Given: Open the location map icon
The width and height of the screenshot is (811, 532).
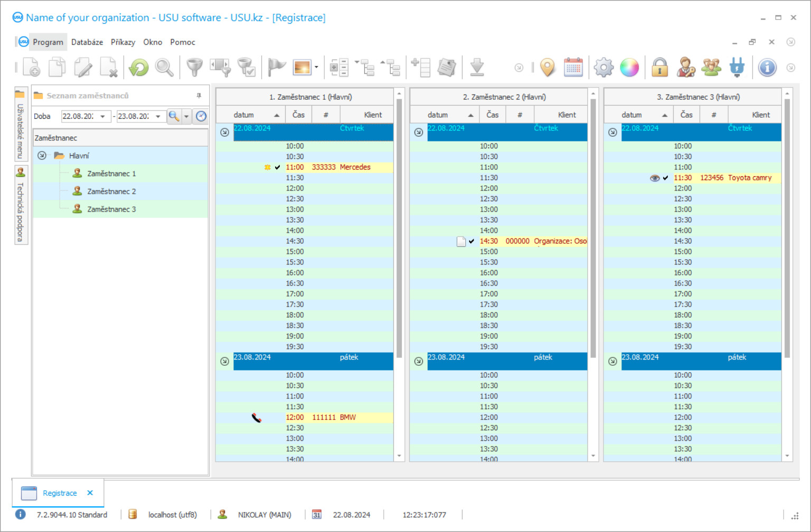Looking at the screenshot, I should coord(547,67).
